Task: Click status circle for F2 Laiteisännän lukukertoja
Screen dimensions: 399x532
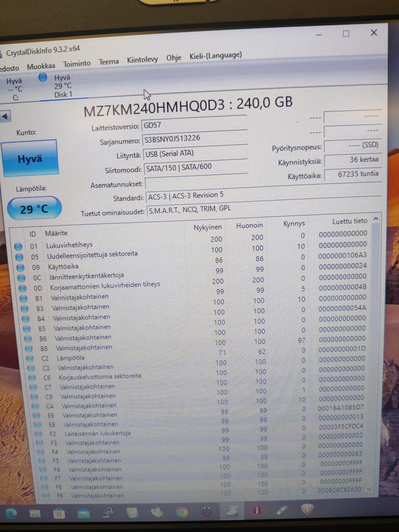Action: pyautogui.click(x=39, y=434)
